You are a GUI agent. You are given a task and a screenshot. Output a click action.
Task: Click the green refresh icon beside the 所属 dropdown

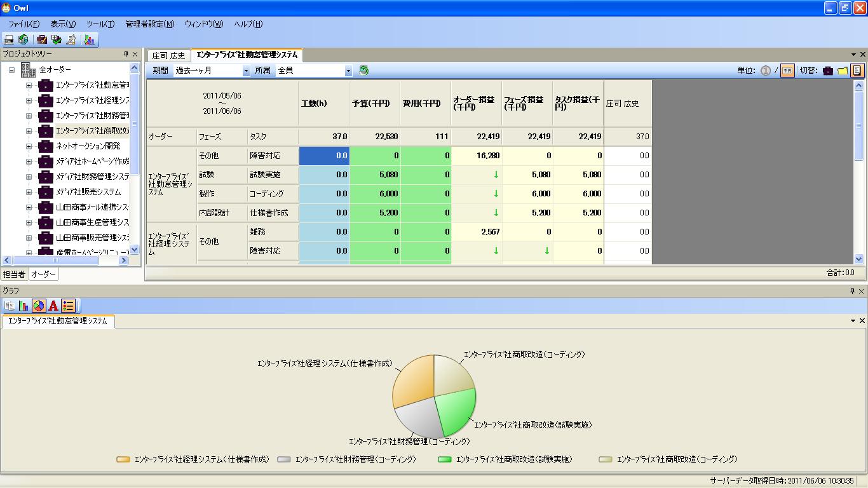click(363, 71)
